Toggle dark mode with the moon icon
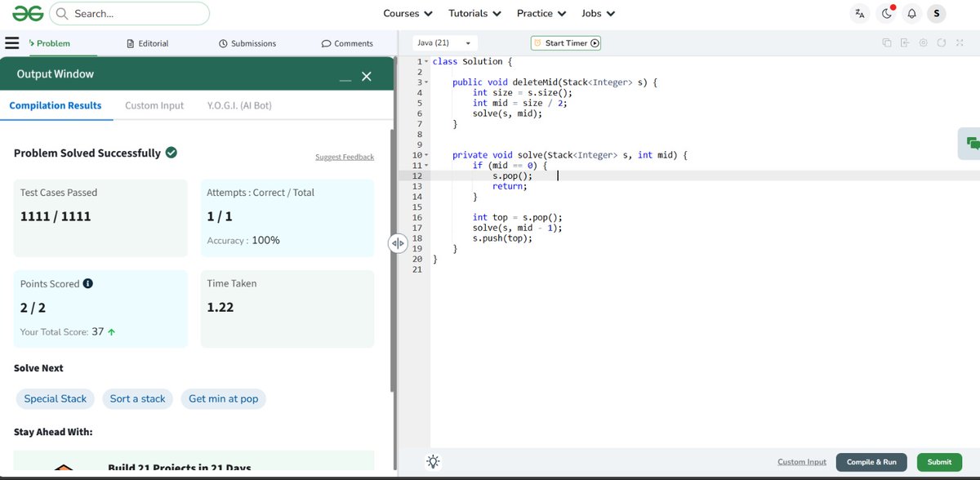Viewport: 980px width, 480px height. point(885,12)
